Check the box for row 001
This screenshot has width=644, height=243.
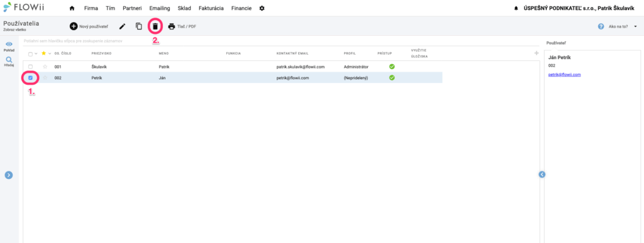(30, 67)
